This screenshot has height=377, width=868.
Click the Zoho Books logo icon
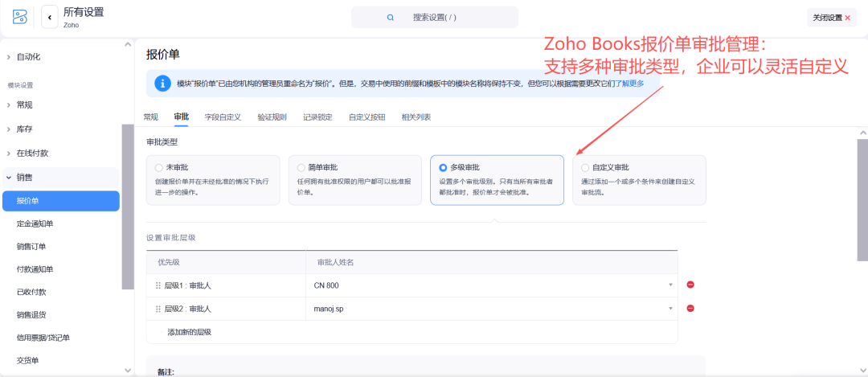(20, 17)
